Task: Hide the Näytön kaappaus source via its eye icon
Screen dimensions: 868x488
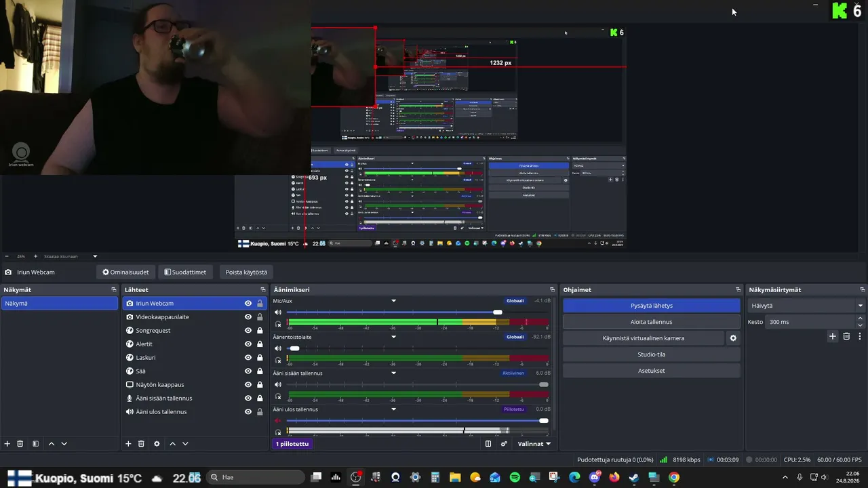Action: pyautogui.click(x=248, y=385)
